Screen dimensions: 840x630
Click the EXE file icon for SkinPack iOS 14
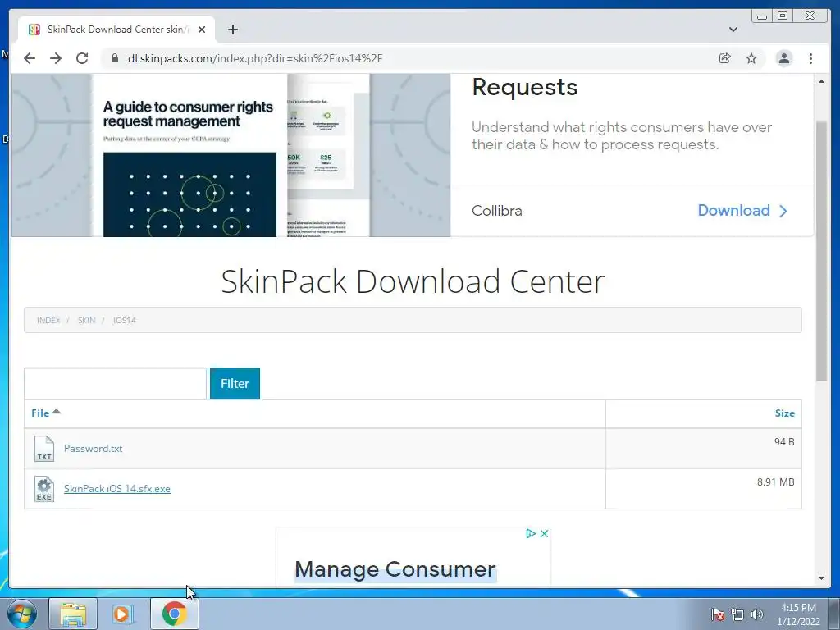pyautogui.click(x=44, y=489)
